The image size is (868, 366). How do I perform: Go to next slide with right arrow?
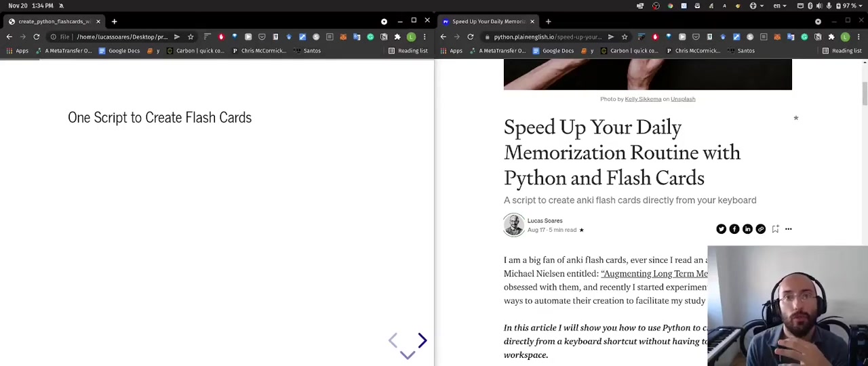[422, 340]
